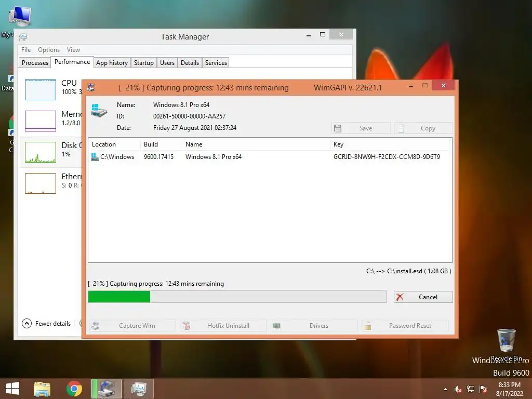Sort by Key column header
Viewport: 532px width, 399px height.
pyautogui.click(x=391, y=144)
